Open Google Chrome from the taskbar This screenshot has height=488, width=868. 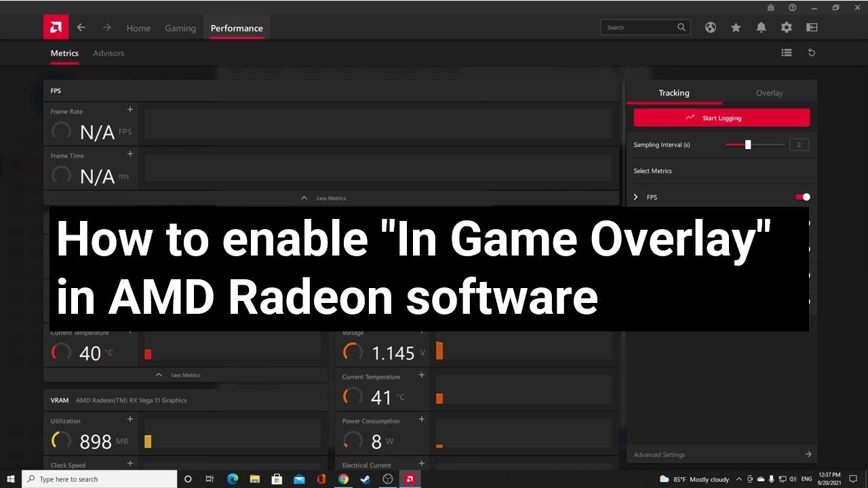[x=344, y=479]
